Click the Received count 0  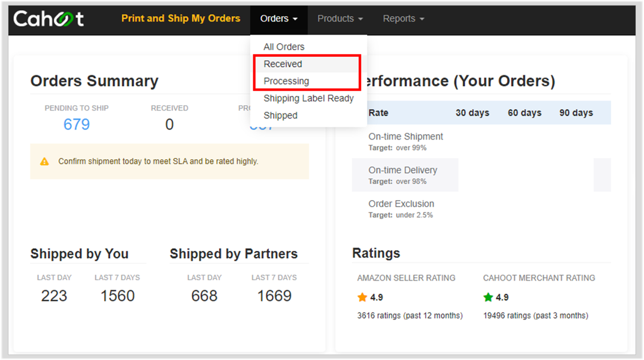click(x=169, y=125)
